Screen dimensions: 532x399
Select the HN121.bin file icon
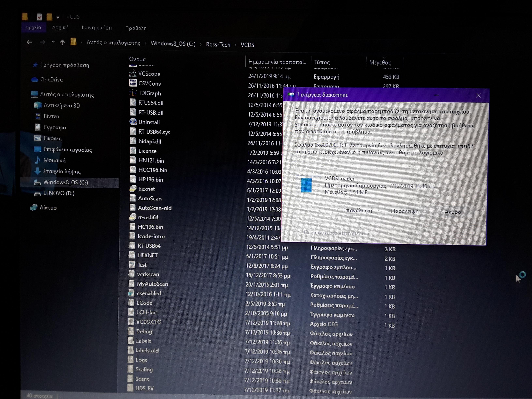pyautogui.click(x=133, y=160)
